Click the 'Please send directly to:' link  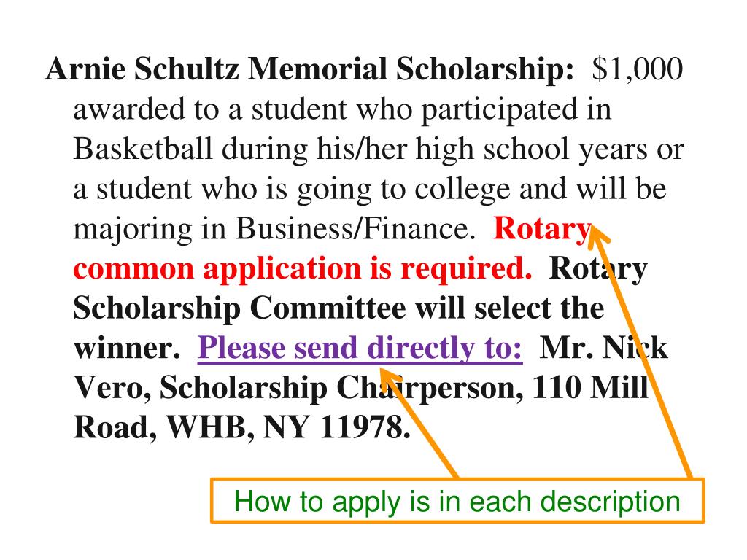point(360,348)
